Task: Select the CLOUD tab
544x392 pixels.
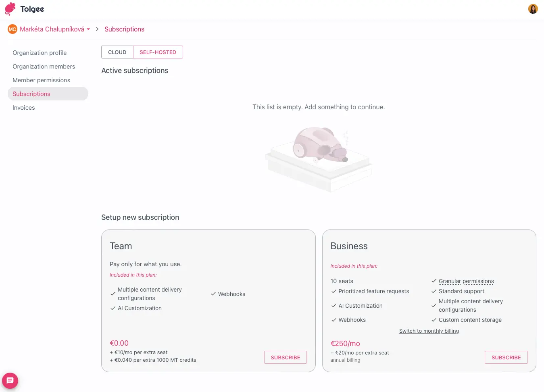Action: (117, 52)
